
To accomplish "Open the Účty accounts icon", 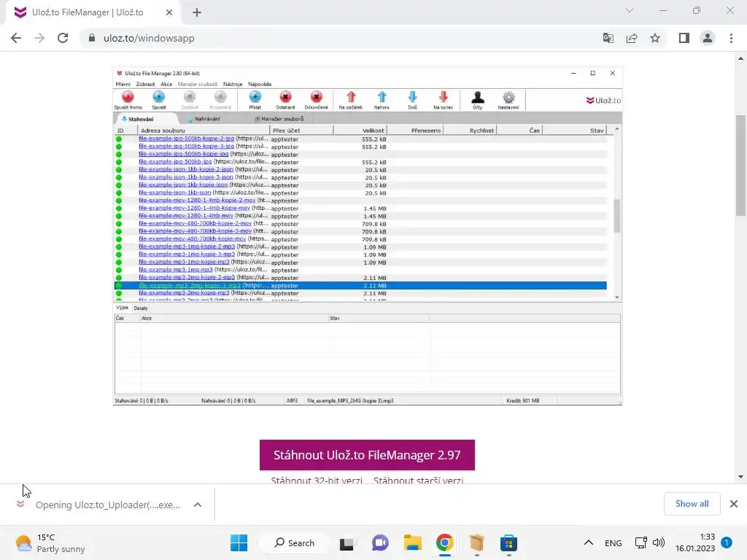I will (478, 97).
